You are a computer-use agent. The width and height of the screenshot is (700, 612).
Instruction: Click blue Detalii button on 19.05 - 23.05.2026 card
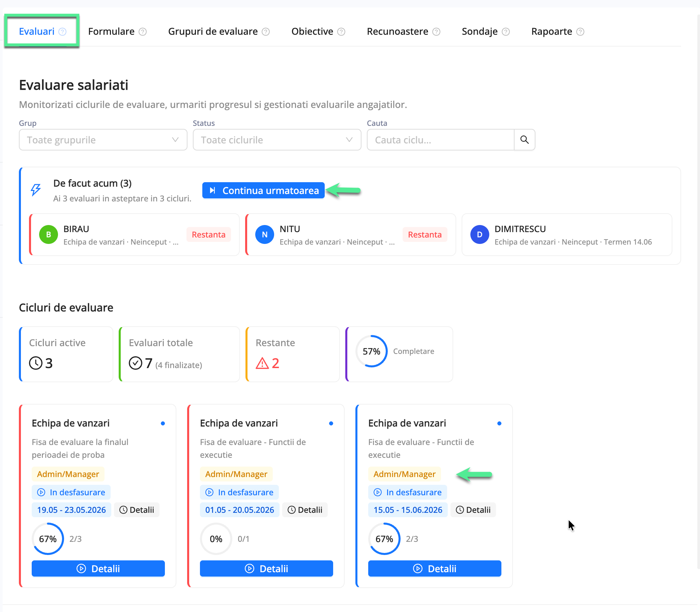[x=98, y=568]
